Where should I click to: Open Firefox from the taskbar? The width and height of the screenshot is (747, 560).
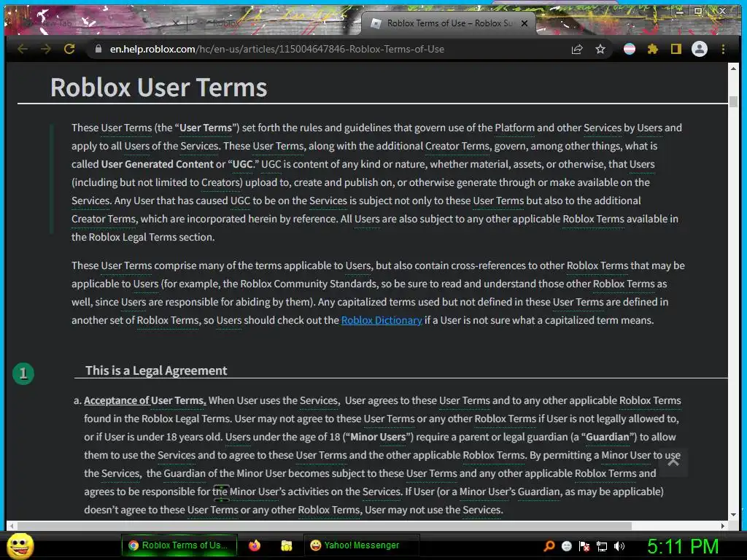255,545
